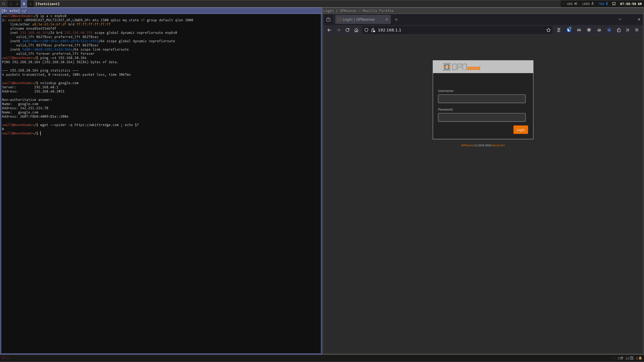Click into the Username field

[481, 99]
